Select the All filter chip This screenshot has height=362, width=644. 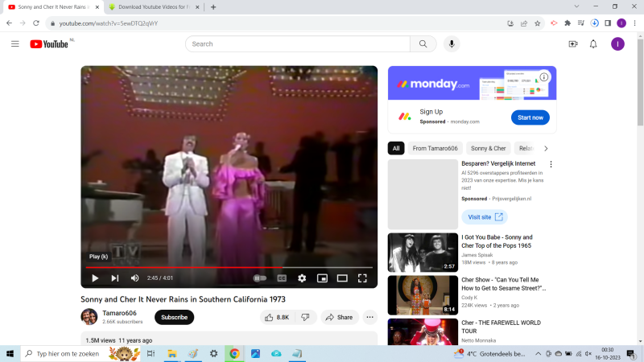(396, 148)
